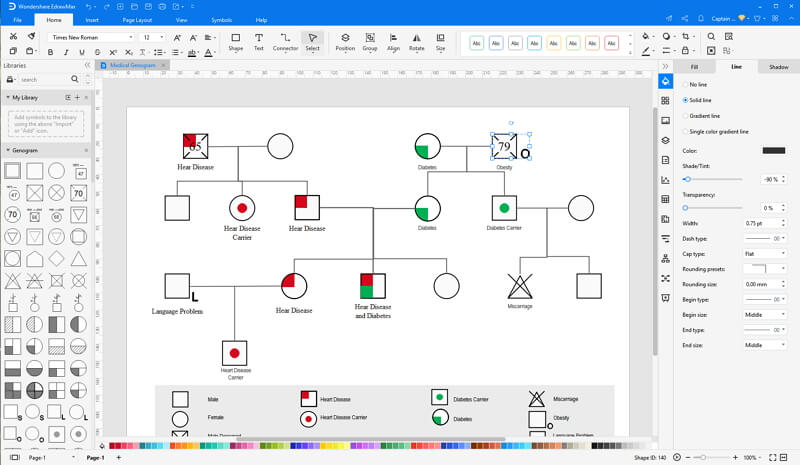Image resolution: width=800 pixels, height=465 pixels.
Task: Open the Align options icon
Action: tap(393, 42)
